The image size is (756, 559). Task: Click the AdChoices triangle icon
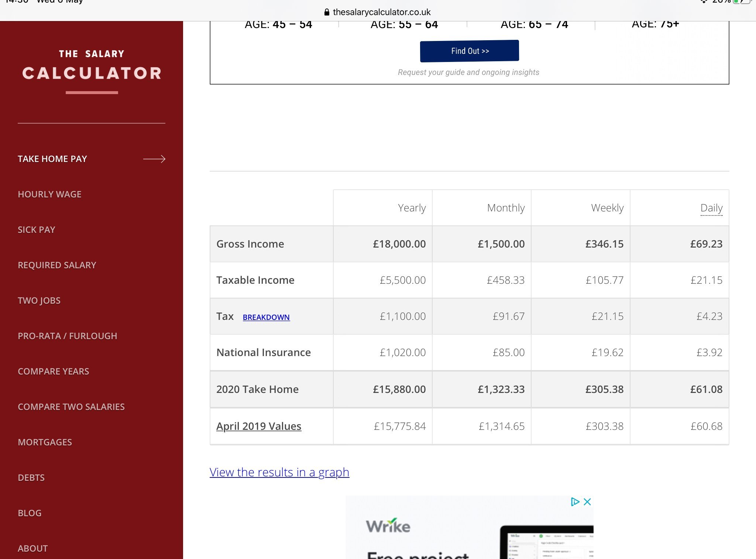[575, 502]
